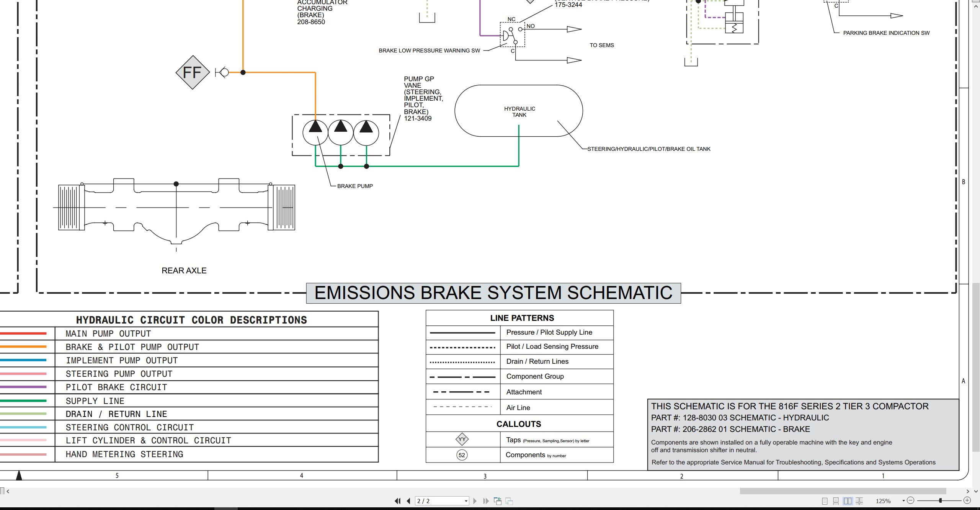
Task: Click the 208-8650 part number
Action: [311, 22]
